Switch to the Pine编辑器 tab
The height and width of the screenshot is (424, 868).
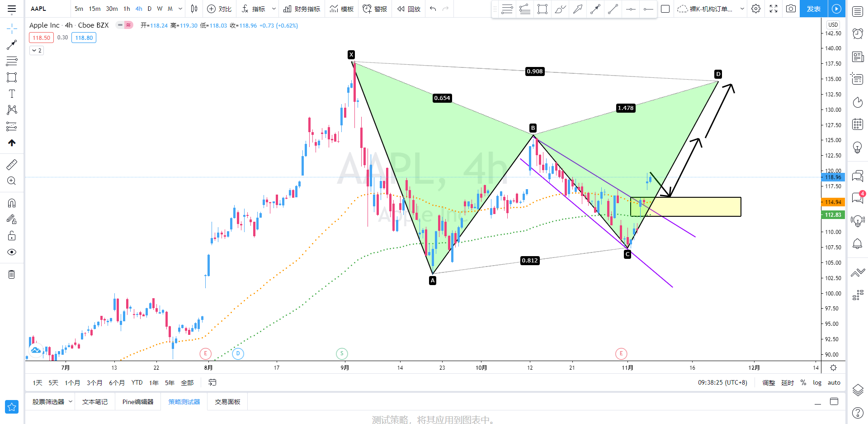coord(138,402)
